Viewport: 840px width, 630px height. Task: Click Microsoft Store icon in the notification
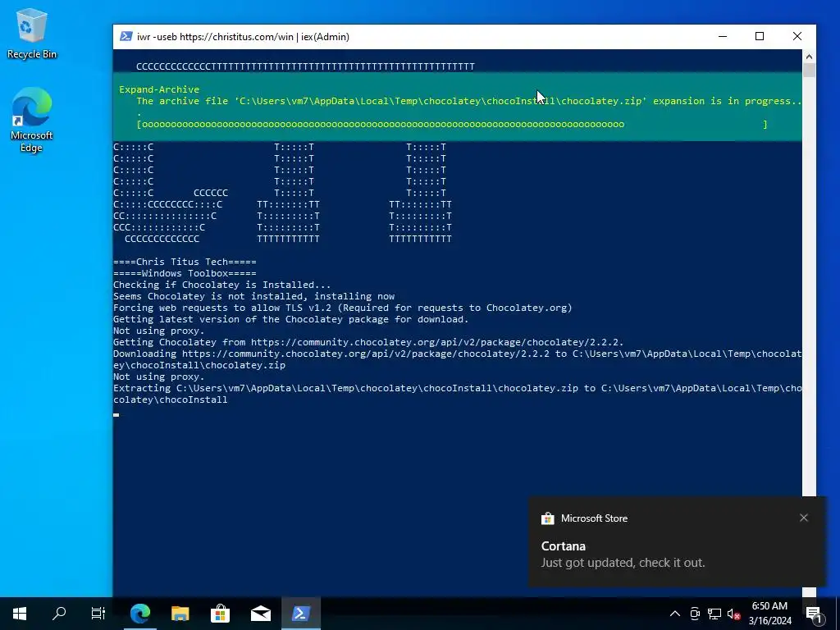coord(547,518)
